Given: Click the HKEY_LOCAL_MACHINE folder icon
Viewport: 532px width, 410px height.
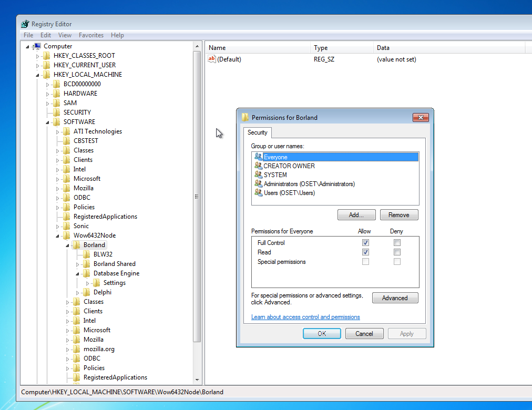Looking at the screenshot, I should pyautogui.click(x=47, y=75).
